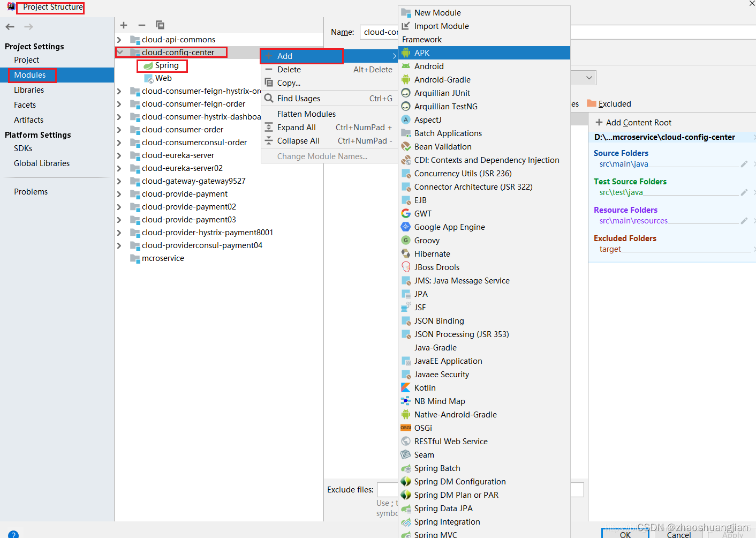Select Project under Project Settings

(x=27, y=60)
